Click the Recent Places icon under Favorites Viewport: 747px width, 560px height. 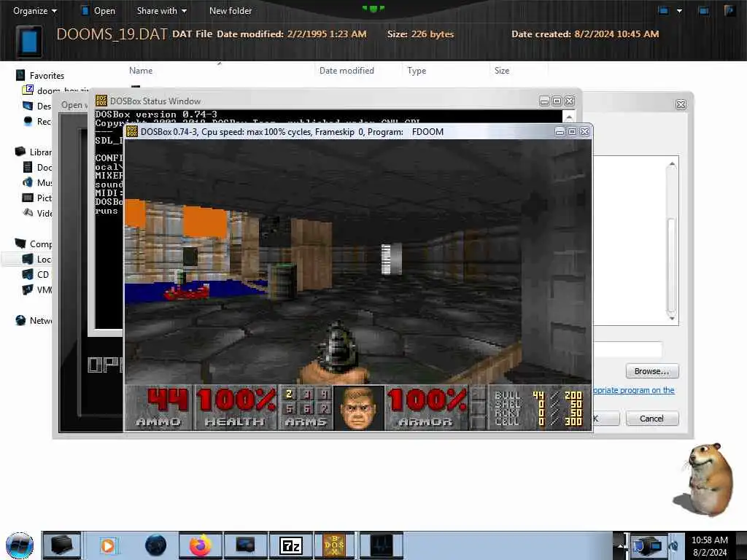[28, 121]
